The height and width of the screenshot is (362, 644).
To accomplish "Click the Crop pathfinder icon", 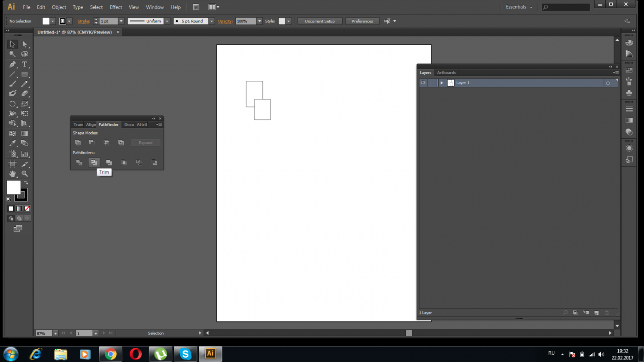I will click(124, 162).
